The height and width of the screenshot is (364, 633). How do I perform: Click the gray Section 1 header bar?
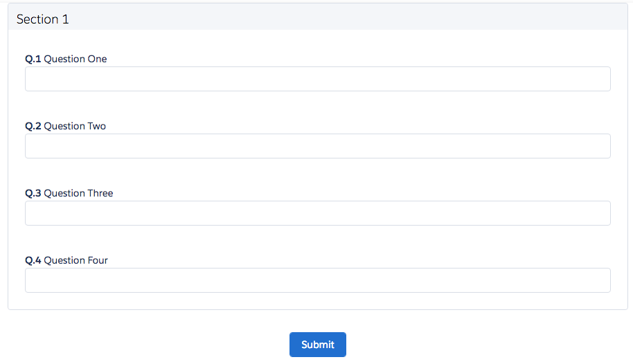tap(318, 17)
